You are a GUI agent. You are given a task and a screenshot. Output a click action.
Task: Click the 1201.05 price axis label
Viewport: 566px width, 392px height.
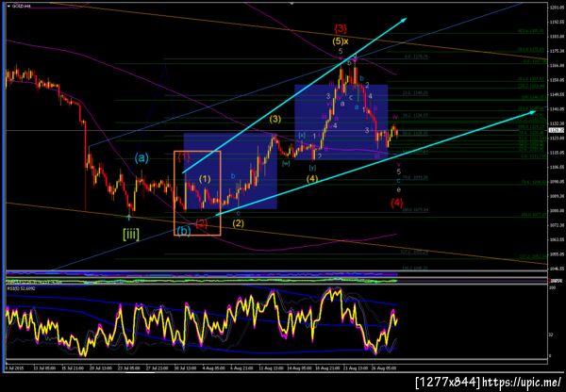[x=557, y=8]
